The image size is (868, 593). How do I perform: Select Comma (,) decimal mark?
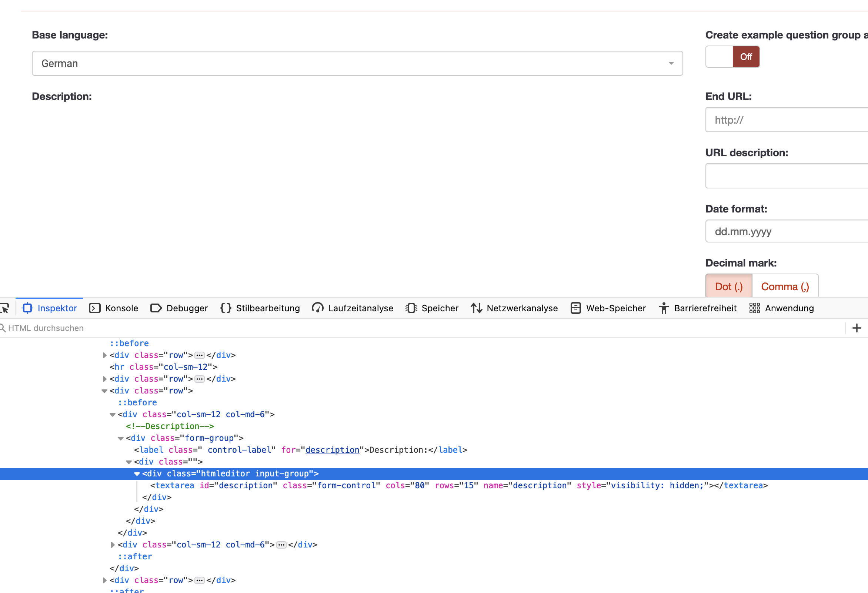click(785, 287)
